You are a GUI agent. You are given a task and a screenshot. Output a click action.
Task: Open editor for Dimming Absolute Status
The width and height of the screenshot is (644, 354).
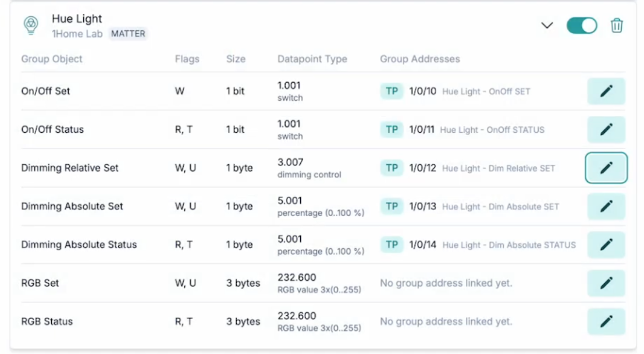click(x=606, y=245)
